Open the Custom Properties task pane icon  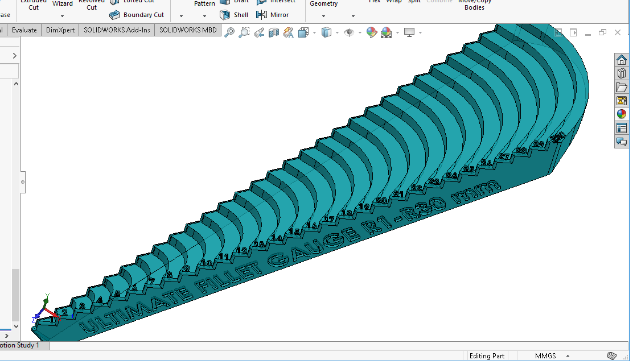pos(622,129)
